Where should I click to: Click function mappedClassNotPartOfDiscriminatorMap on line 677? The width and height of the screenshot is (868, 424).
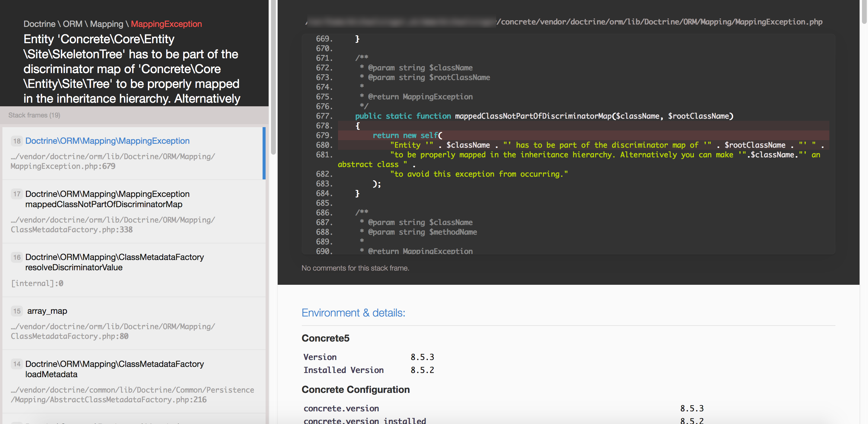pyautogui.click(x=533, y=116)
